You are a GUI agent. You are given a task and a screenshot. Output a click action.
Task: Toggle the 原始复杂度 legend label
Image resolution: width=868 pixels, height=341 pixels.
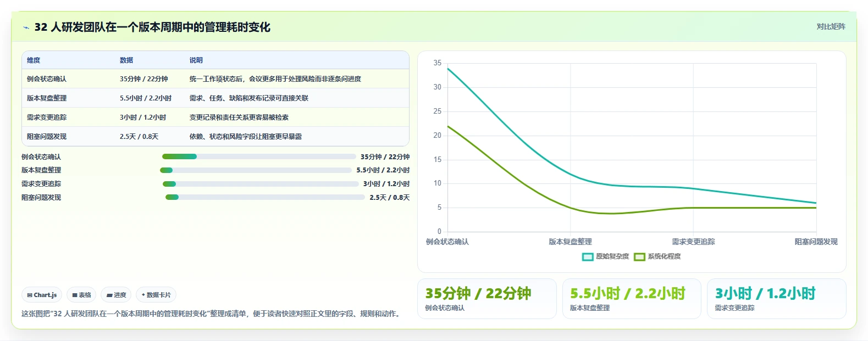612,256
